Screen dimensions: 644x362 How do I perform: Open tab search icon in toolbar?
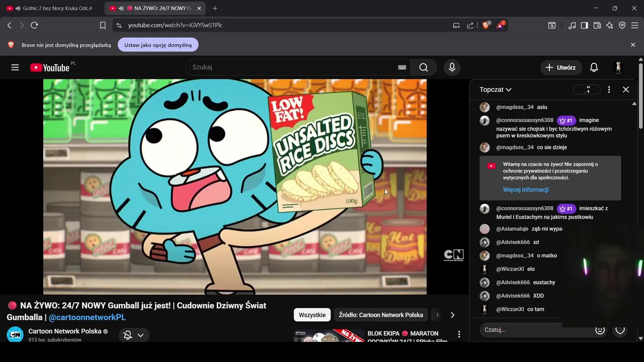pos(552,25)
